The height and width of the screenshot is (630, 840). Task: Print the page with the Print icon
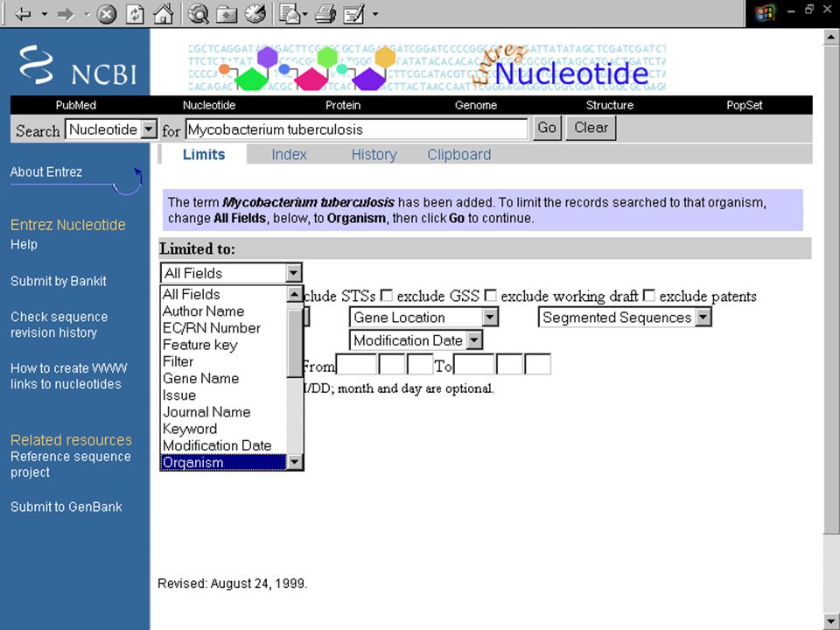tap(325, 13)
